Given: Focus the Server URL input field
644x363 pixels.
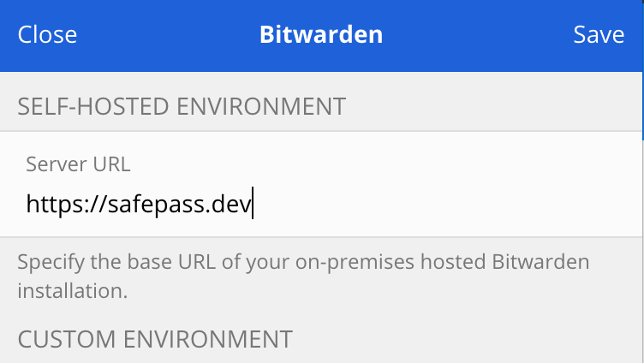Looking at the screenshot, I should point(321,205).
